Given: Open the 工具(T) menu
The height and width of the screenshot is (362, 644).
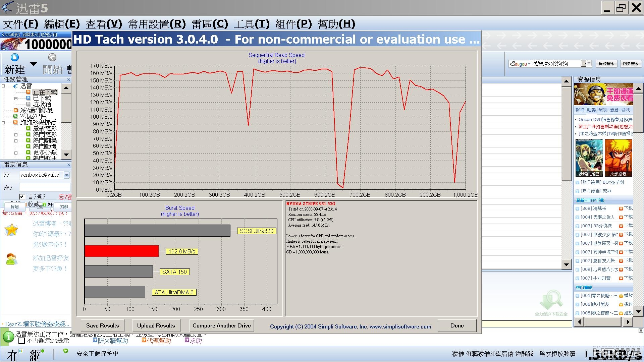Looking at the screenshot, I should click(x=252, y=24).
